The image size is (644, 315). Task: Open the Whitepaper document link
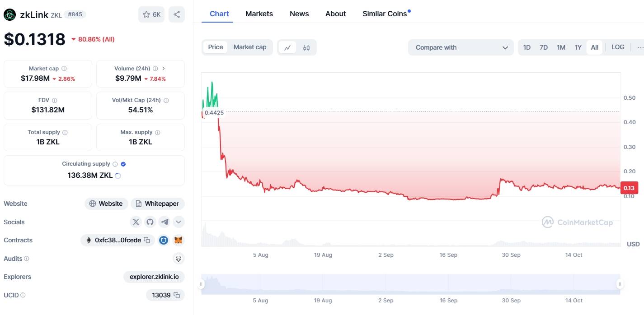click(x=158, y=204)
